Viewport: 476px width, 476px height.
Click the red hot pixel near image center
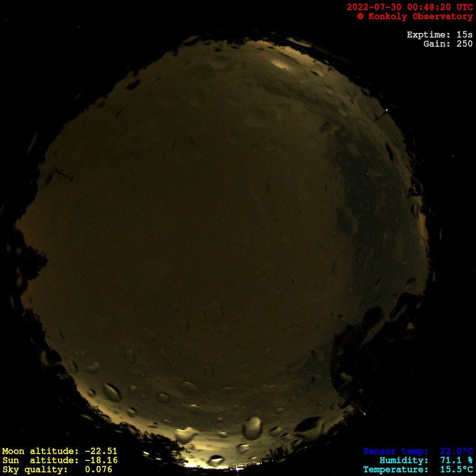coord(243,252)
